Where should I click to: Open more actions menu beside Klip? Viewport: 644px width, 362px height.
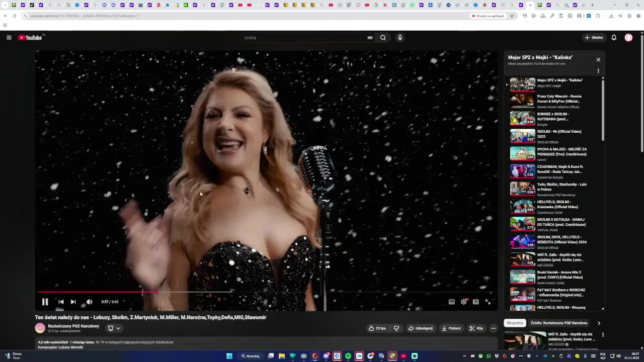(x=493, y=328)
